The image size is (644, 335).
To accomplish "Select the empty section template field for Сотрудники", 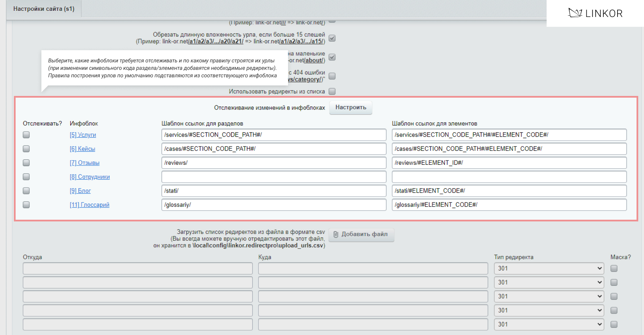I will pyautogui.click(x=273, y=177).
